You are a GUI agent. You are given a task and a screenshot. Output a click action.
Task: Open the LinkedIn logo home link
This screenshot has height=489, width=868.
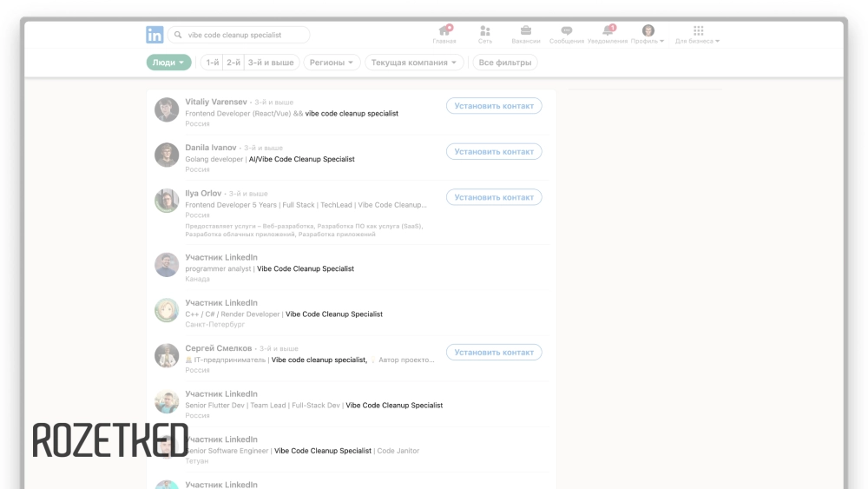pyautogui.click(x=155, y=35)
